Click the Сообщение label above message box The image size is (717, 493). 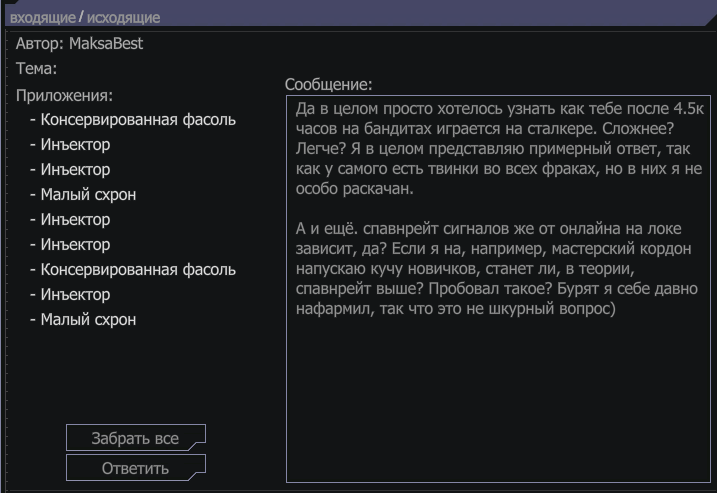pos(328,85)
